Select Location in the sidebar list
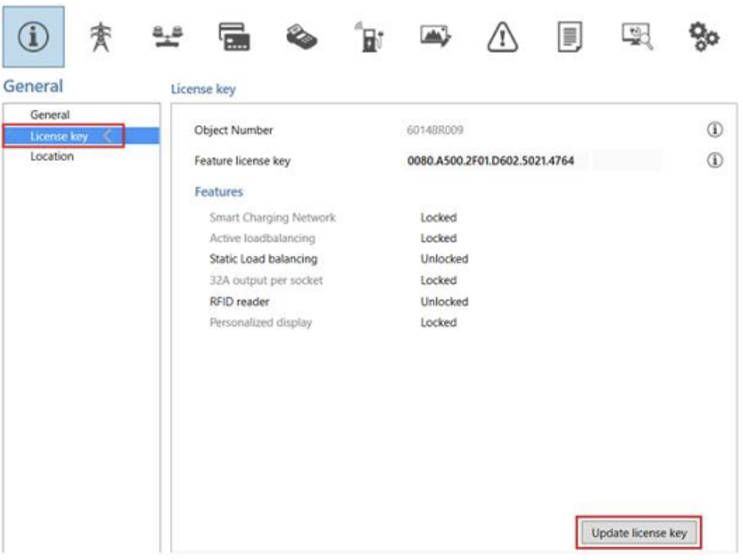743x560 pixels. (52, 157)
